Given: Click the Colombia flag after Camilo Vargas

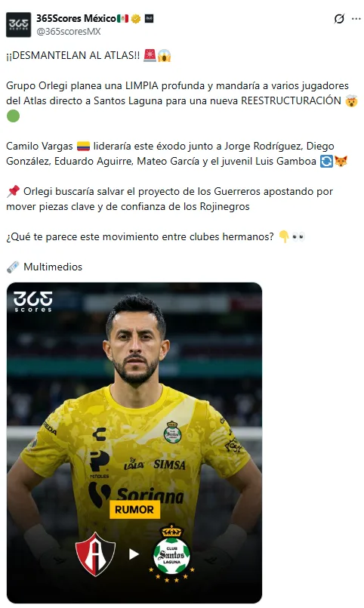Looking at the screenshot, I should pyautogui.click(x=83, y=147).
